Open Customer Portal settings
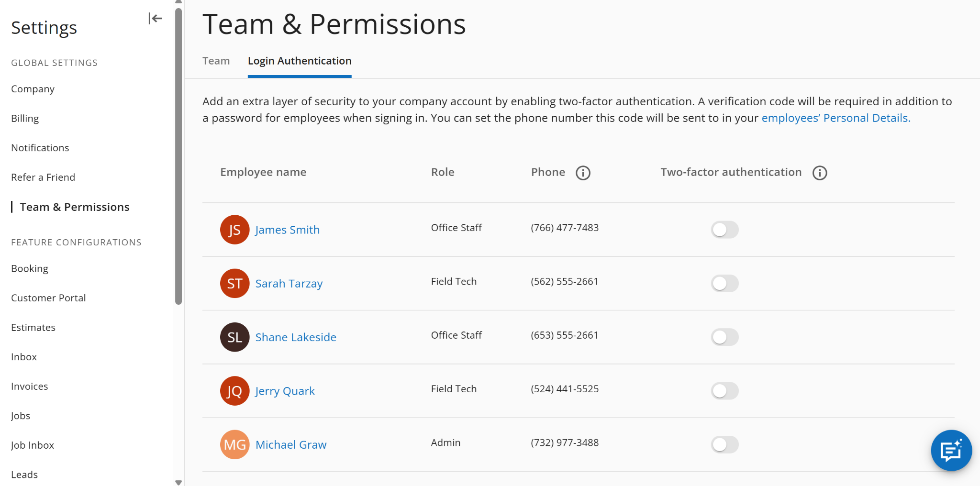Screen dimensions: 980x486 click(x=48, y=298)
